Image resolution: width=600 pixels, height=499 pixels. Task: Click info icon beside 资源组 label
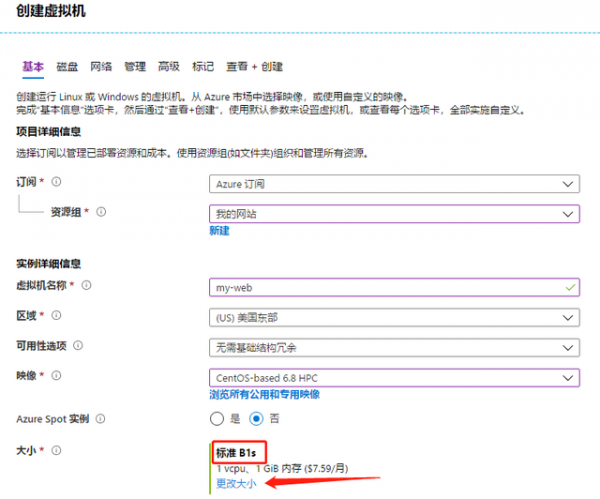point(101,212)
